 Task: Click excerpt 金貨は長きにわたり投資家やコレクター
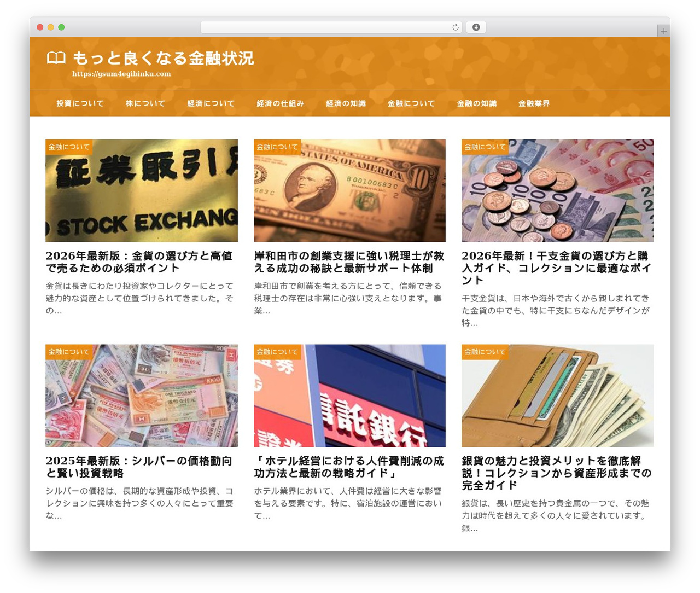click(139, 298)
